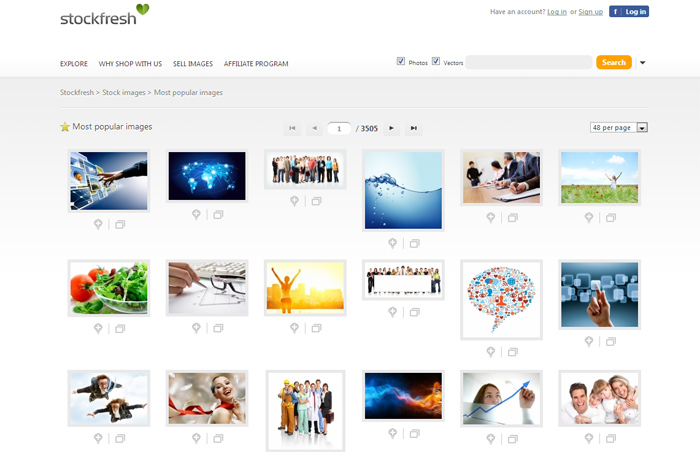Click similar images icon under salad image
700x452 pixels.
click(119, 328)
